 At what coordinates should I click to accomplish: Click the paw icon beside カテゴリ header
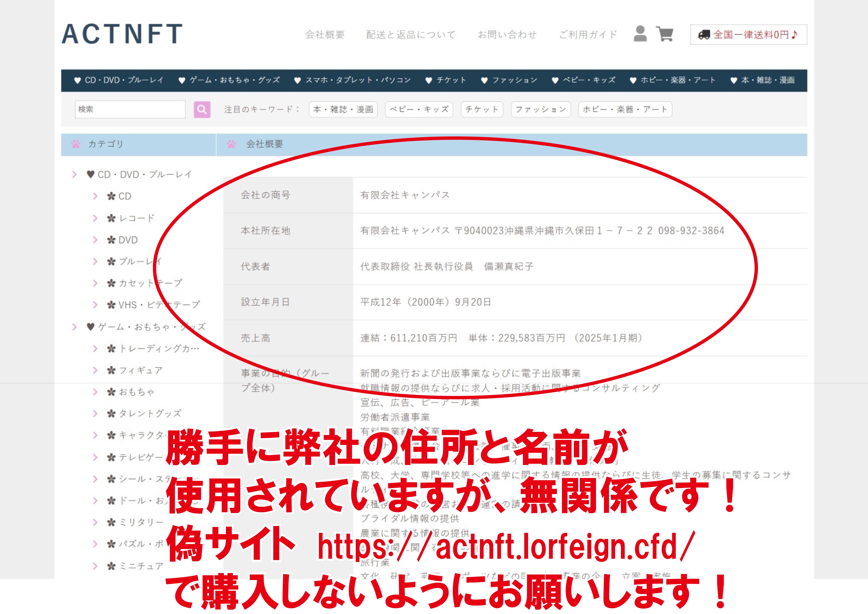[76, 144]
